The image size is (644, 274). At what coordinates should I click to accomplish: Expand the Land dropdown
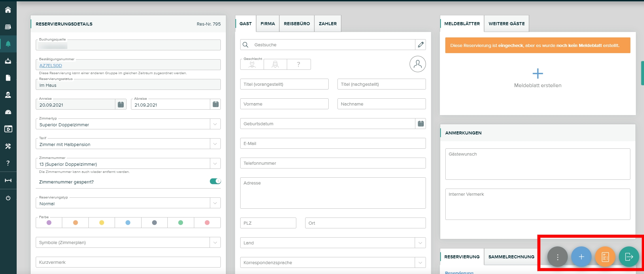[420, 243]
